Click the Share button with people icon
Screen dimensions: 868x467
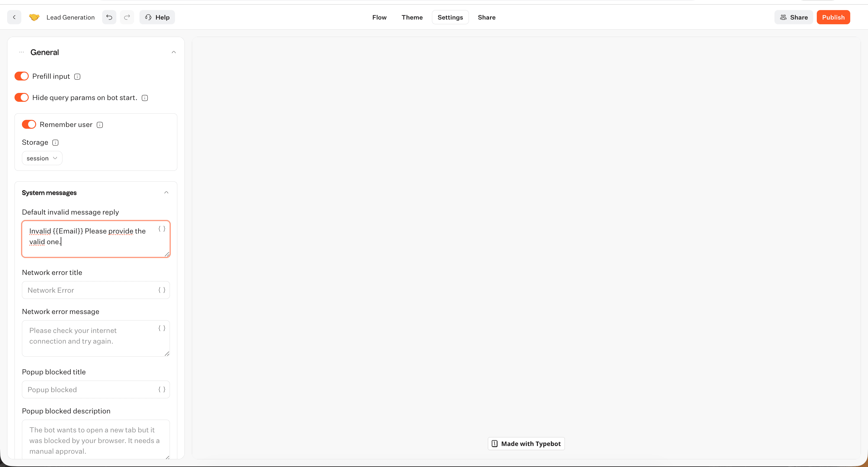tap(793, 17)
